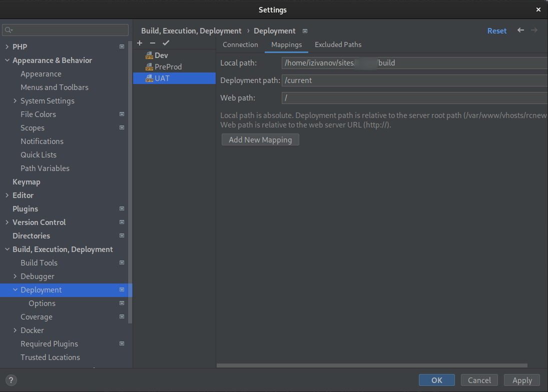Viewport: 548px width, 392px height.
Task: Open Keymap settings
Action: [x=26, y=182]
